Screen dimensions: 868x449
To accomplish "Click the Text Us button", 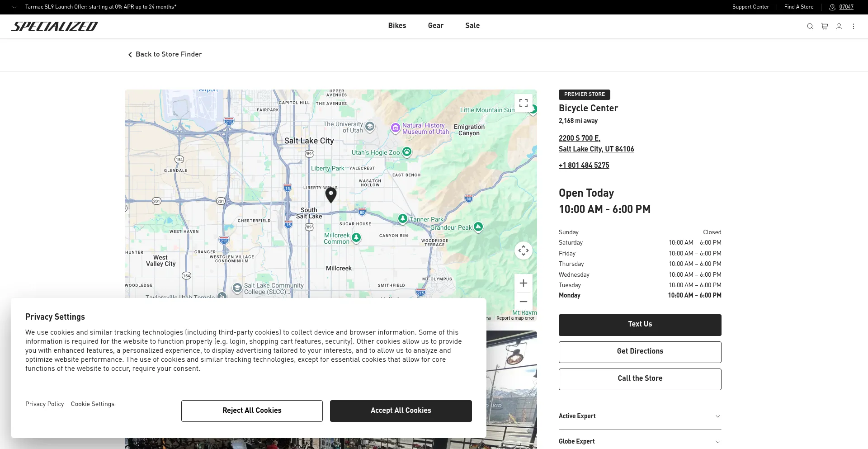I will click(x=640, y=325).
